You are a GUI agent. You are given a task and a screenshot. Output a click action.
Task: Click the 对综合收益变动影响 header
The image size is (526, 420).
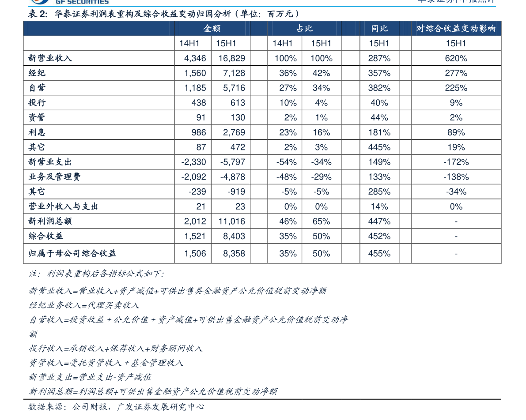coord(456,29)
